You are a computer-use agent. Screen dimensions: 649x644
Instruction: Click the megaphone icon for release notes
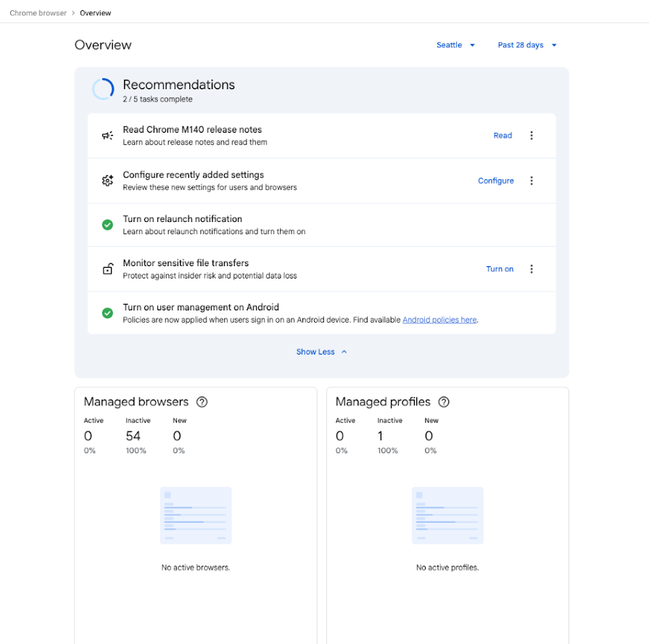pyautogui.click(x=107, y=136)
